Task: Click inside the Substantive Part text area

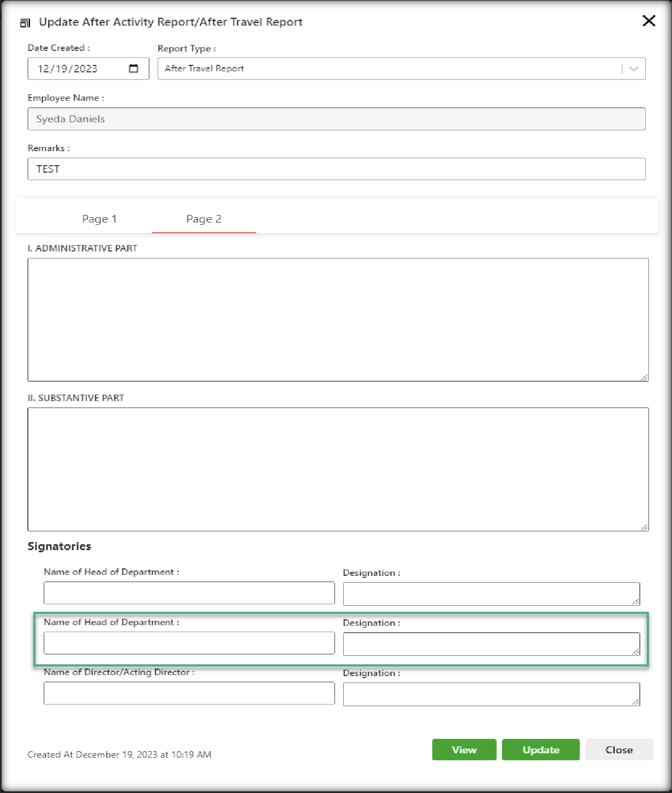Action: (x=338, y=469)
